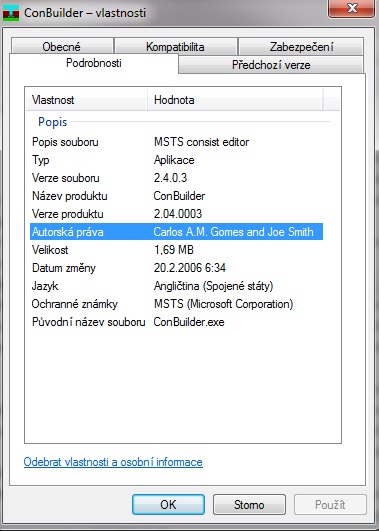Select the Jazyk row label
The image size is (379, 531).
pyautogui.click(x=45, y=286)
